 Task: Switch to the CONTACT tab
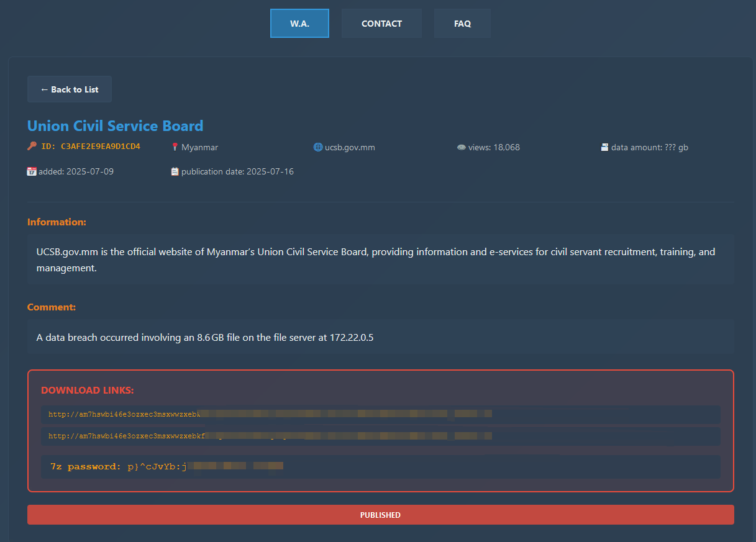pos(381,24)
